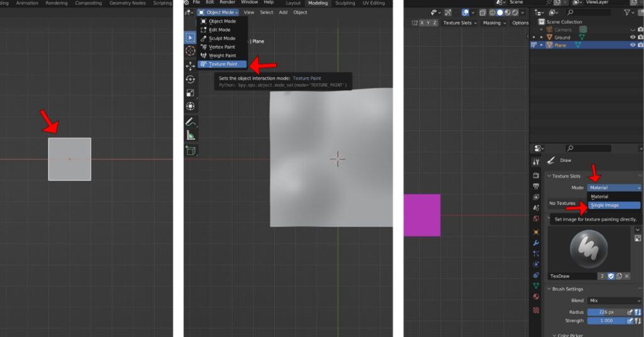Switch to material preview shading
Viewport: 644px width, 337px height.
pos(508,13)
